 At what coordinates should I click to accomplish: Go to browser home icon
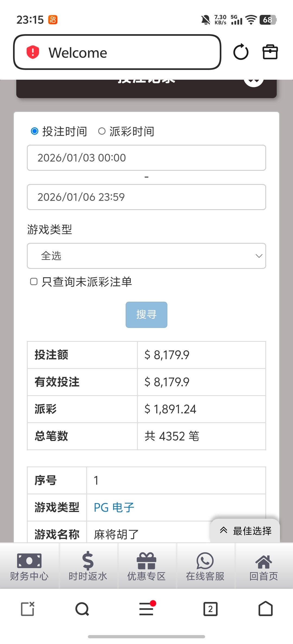pos(265,609)
